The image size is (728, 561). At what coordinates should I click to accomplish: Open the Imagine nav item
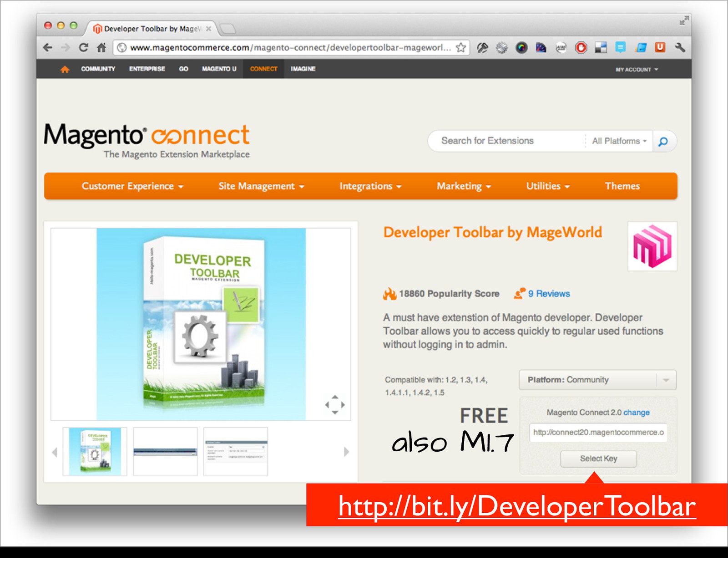(x=303, y=69)
